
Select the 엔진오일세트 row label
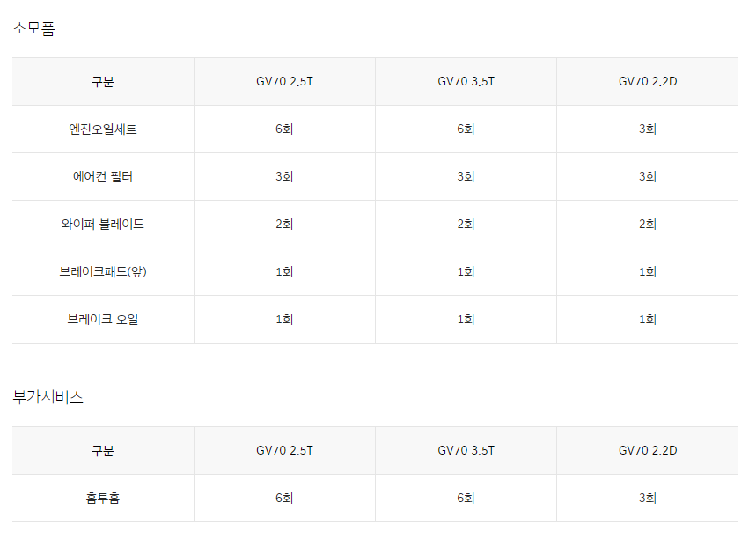(103, 129)
